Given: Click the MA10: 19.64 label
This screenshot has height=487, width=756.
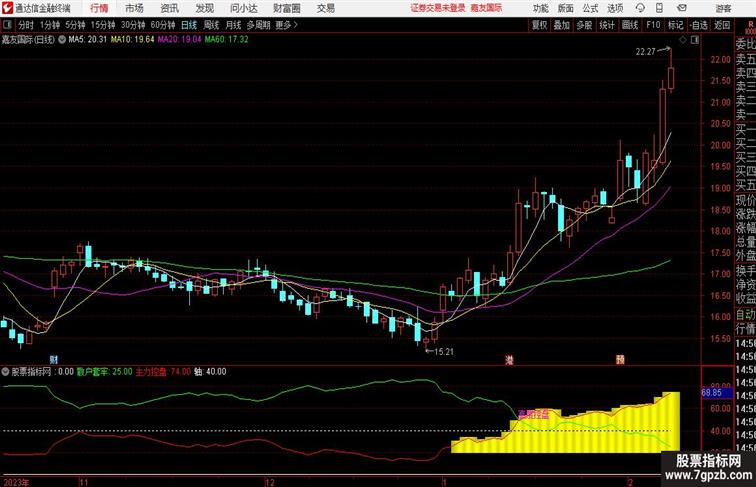Looking at the screenshot, I should coord(133,40).
